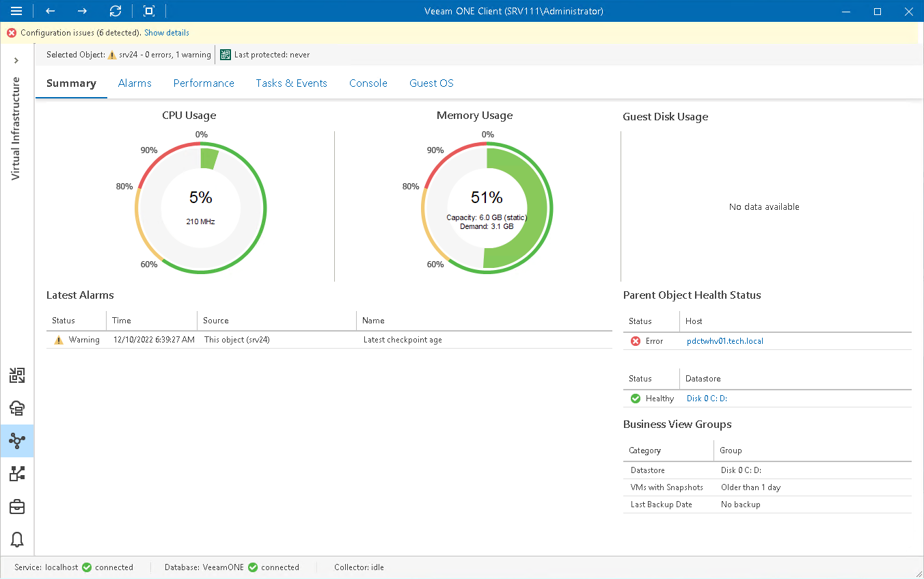Select the briefcase view icon in sidebar
The image size is (924, 579).
[17, 507]
